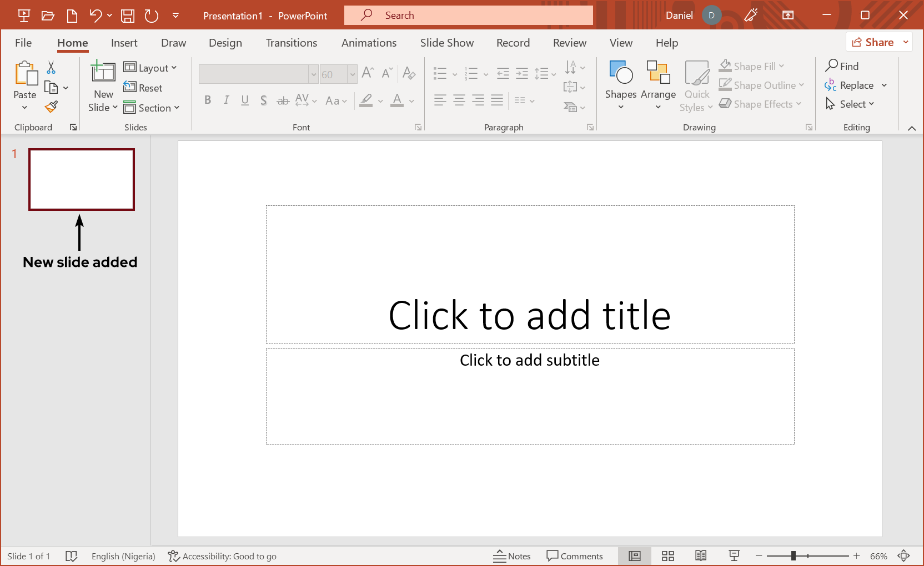Apply Italic formatting to text
Screen dimensions: 924x566
pyautogui.click(x=226, y=100)
